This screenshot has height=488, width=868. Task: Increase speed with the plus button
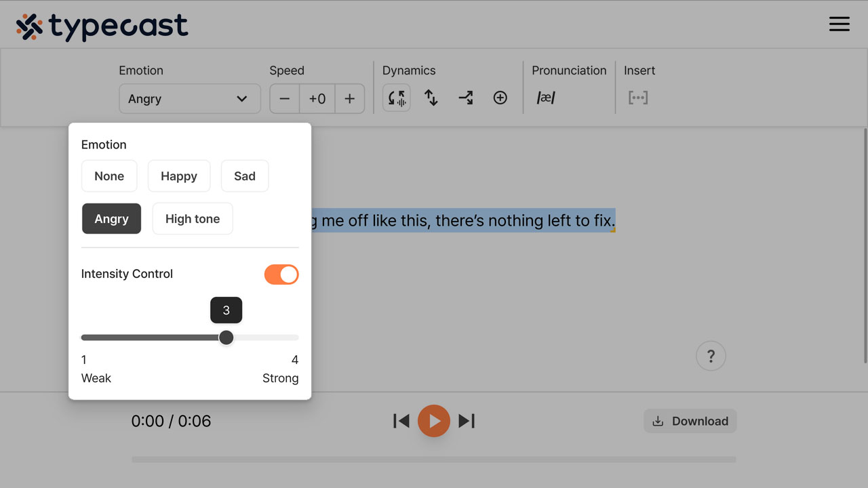(x=349, y=99)
